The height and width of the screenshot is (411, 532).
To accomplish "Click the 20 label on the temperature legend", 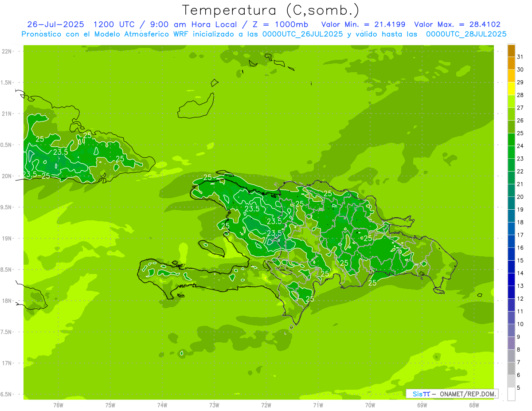I will pyautogui.click(x=520, y=197).
